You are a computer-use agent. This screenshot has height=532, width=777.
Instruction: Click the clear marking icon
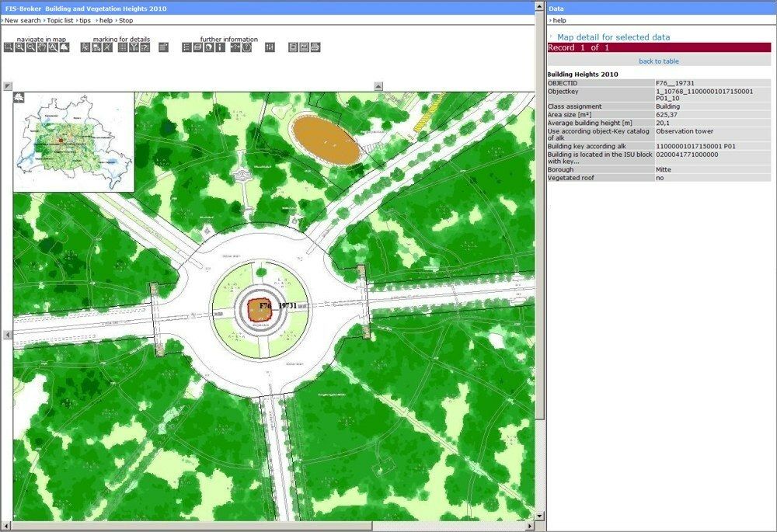coord(107,47)
